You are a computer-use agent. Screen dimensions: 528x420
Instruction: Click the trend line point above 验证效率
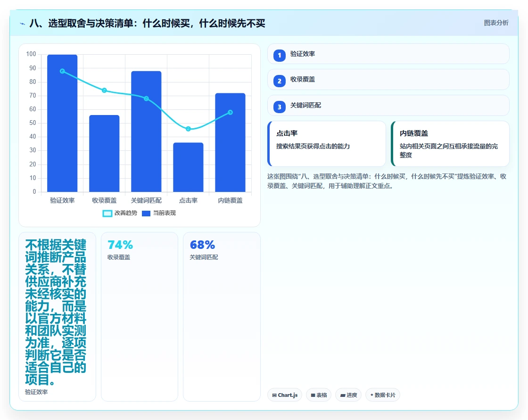click(62, 71)
